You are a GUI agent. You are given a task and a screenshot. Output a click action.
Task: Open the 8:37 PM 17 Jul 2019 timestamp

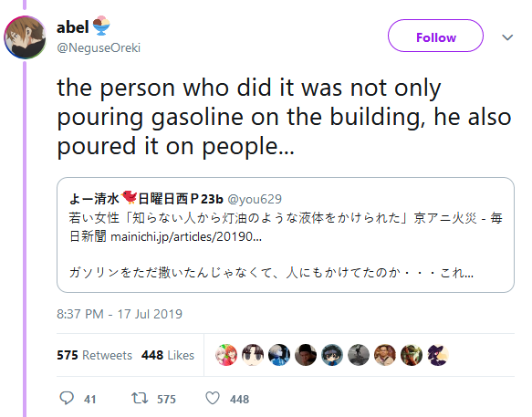[120, 314]
